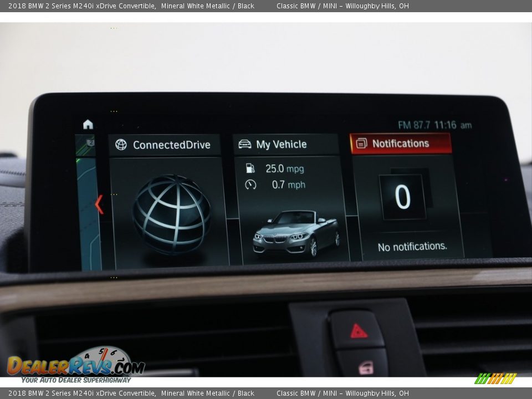Open the ConnectedDrive menu tile label

171,145
